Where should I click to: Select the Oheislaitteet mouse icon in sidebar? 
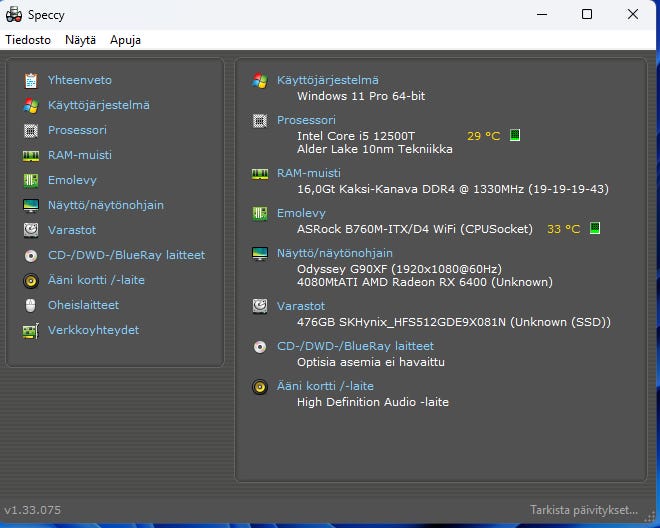tap(31, 305)
